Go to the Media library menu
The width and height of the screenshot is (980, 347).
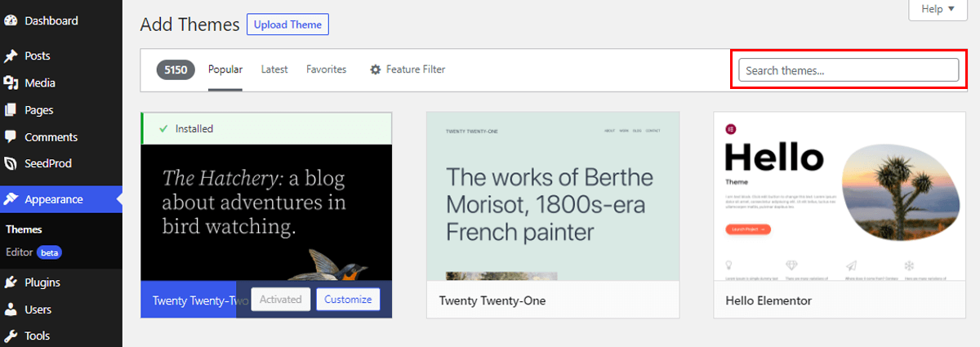[61, 83]
